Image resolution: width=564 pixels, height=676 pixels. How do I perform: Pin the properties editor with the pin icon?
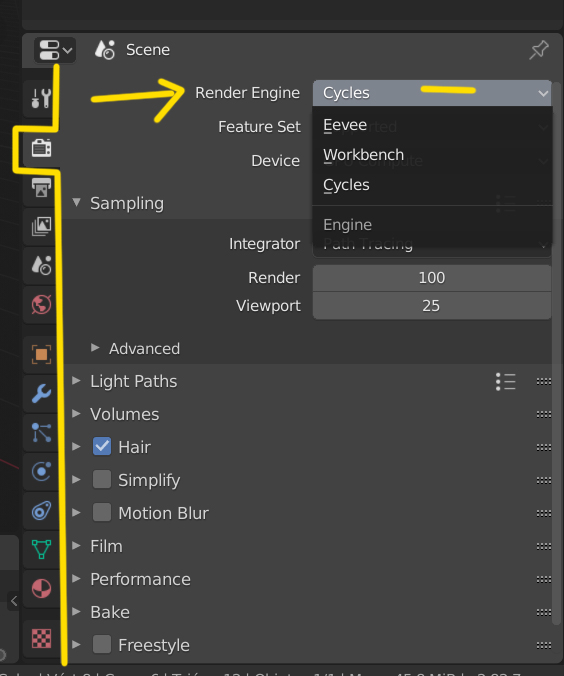[x=539, y=50]
